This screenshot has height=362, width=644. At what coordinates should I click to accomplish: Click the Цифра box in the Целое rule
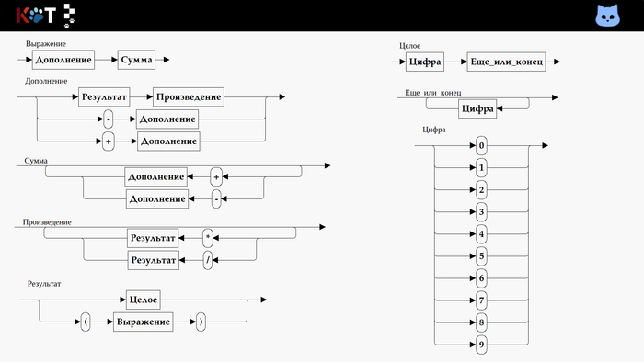[x=425, y=62]
